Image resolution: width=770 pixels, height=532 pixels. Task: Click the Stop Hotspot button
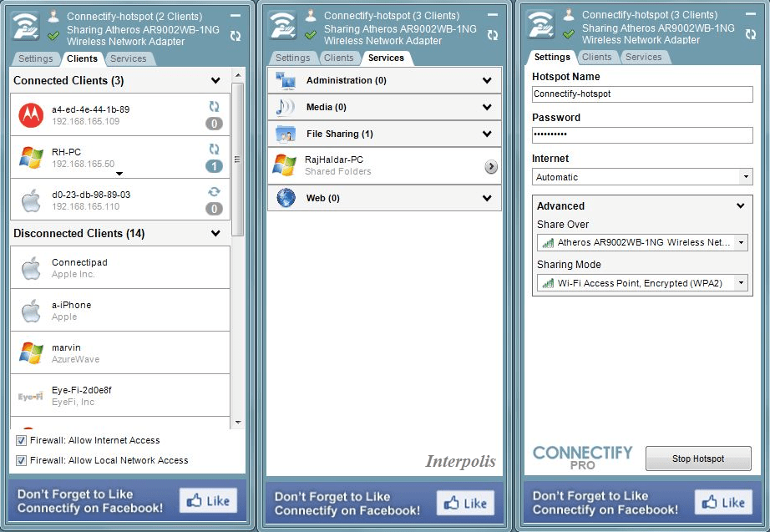coord(698,459)
